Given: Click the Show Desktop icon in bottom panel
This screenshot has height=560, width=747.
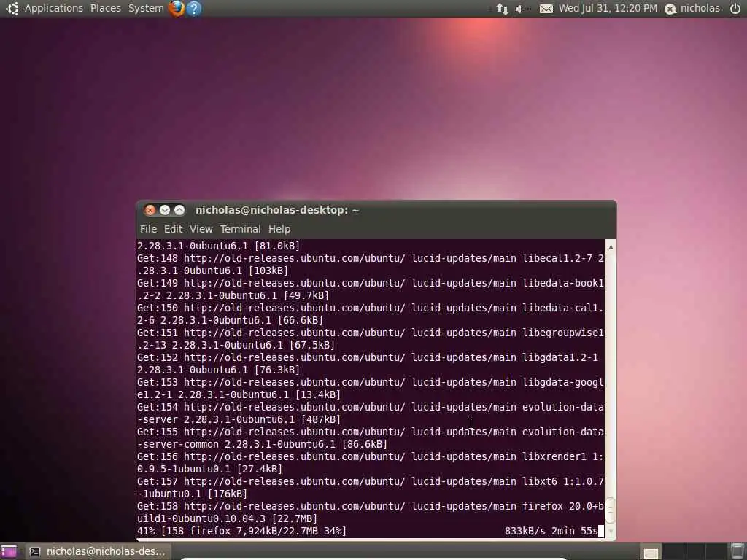Looking at the screenshot, I should (x=9, y=551).
